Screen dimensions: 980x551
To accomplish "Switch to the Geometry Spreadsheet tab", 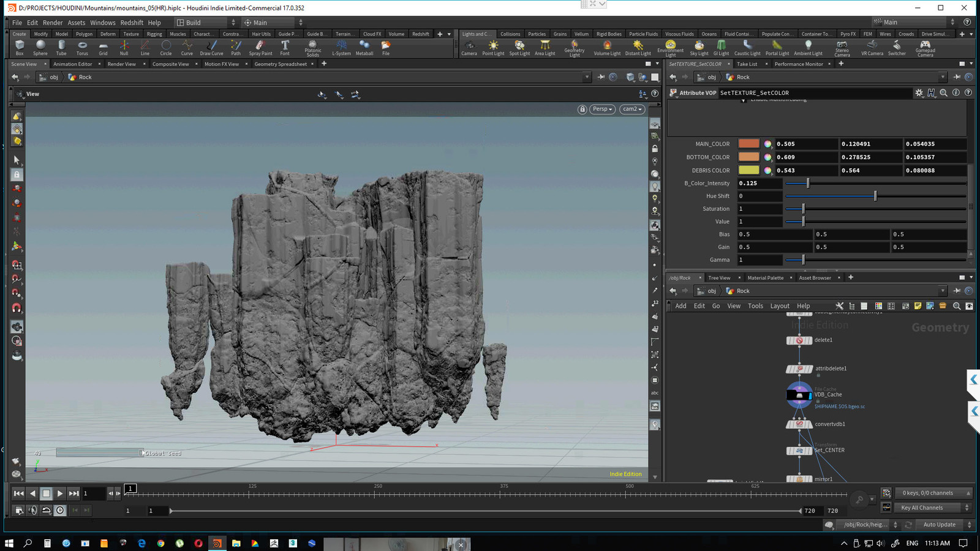I will coord(281,64).
